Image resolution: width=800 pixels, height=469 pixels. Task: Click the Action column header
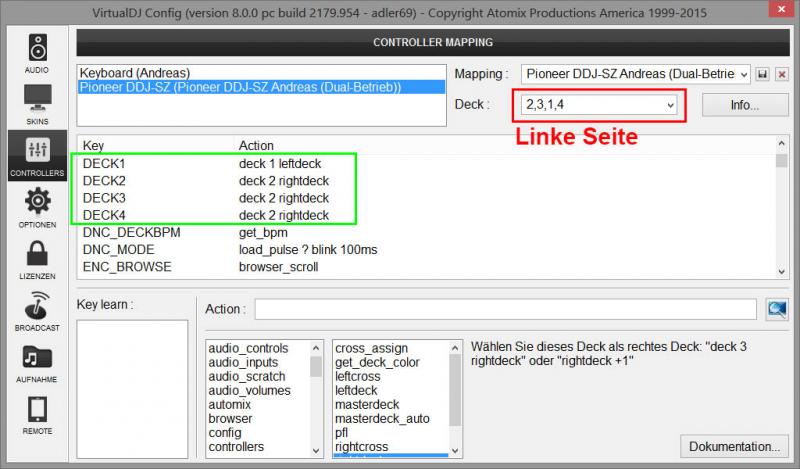pos(256,145)
